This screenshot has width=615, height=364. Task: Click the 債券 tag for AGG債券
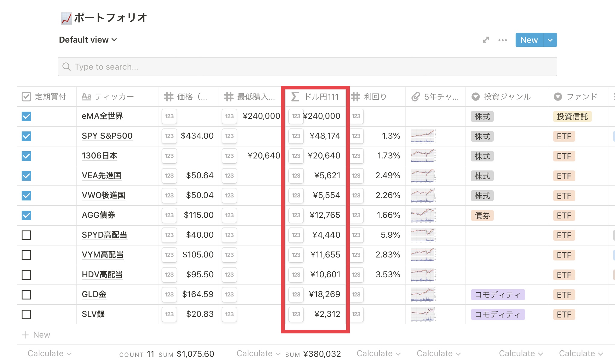point(482,215)
